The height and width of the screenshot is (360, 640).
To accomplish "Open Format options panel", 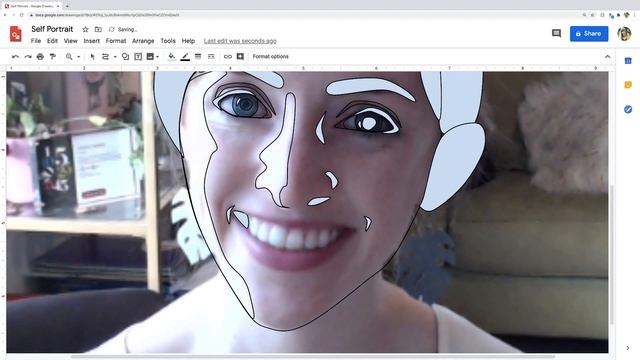I will (x=270, y=57).
